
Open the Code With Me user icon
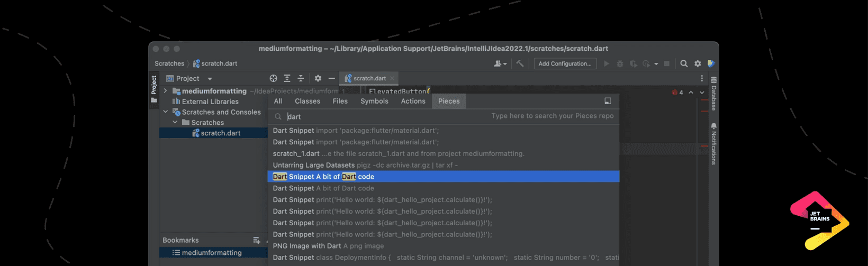click(500, 63)
